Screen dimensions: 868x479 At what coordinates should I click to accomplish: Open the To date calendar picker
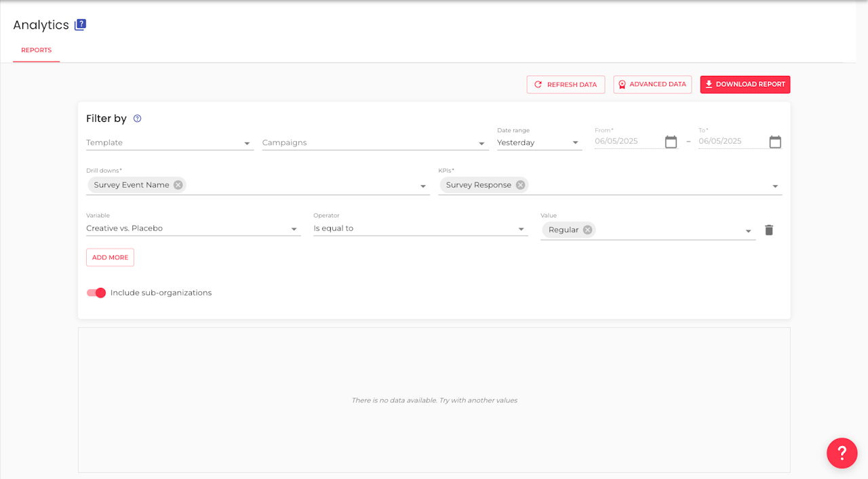click(775, 142)
